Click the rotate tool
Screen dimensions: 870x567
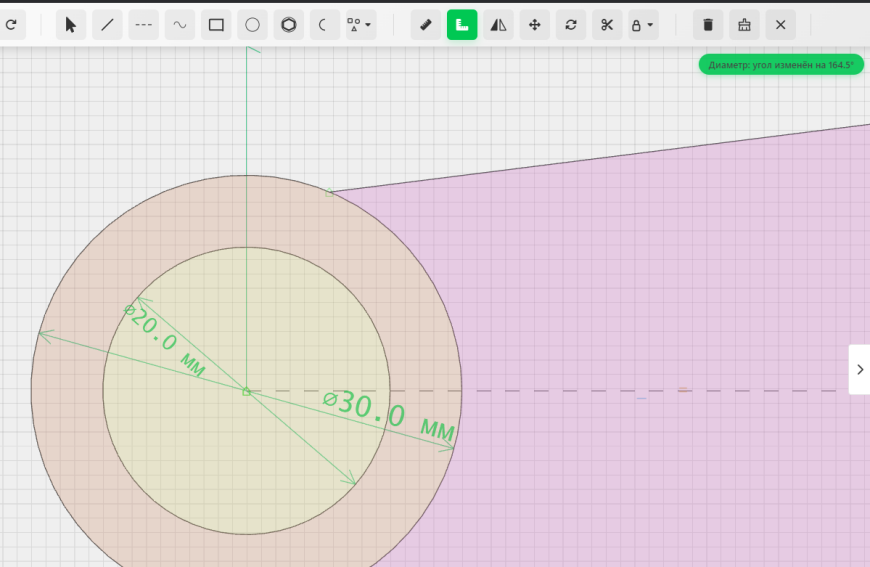(x=571, y=25)
